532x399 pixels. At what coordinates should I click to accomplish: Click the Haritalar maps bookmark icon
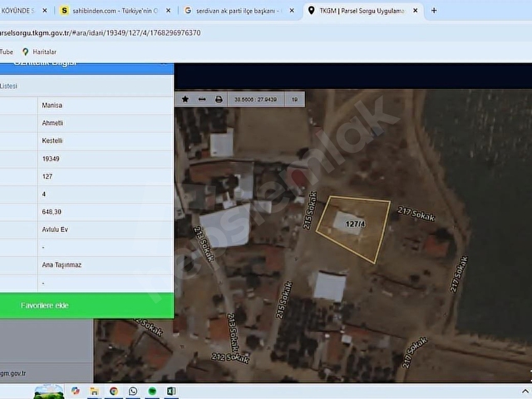[26, 52]
